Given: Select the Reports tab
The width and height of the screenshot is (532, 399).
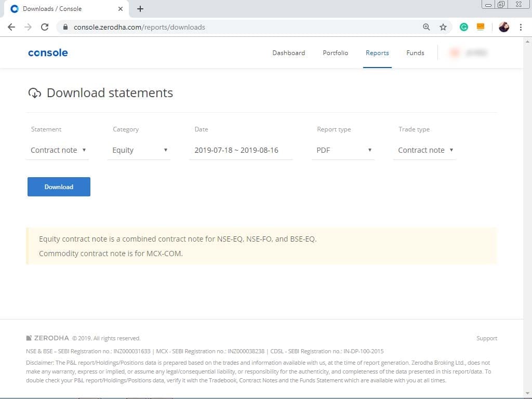Looking at the screenshot, I should 377,53.
